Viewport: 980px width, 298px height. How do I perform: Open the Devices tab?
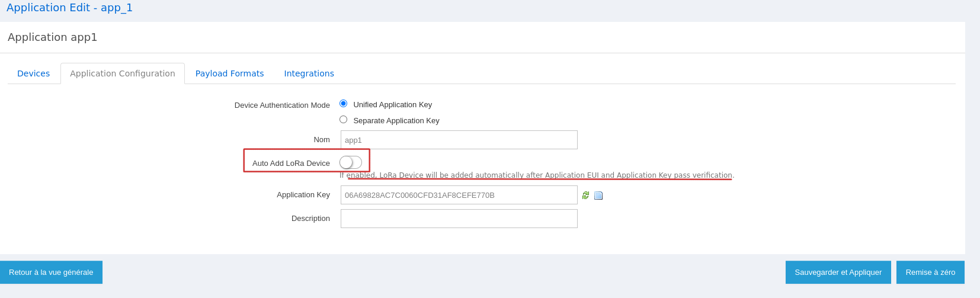tap(34, 73)
